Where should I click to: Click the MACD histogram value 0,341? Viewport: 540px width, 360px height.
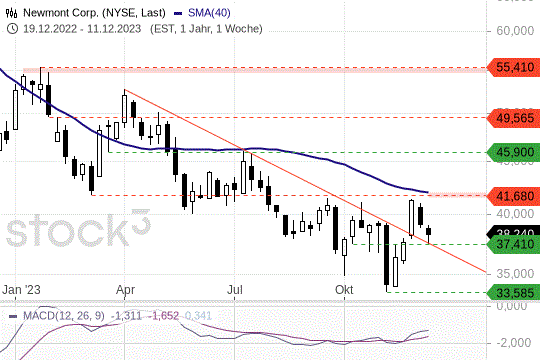pyautogui.click(x=198, y=316)
